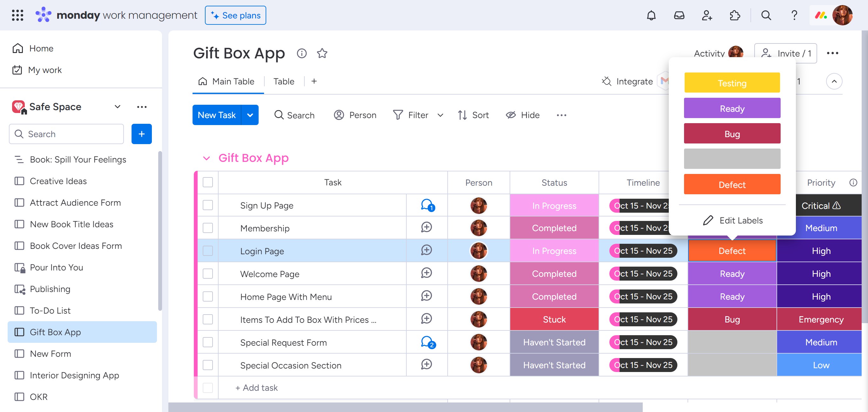Image resolution: width=868 pixels, height=412 pixels.
Task: Tick the checkbox for Welcome Page task
Action: [x=207, y=274]
